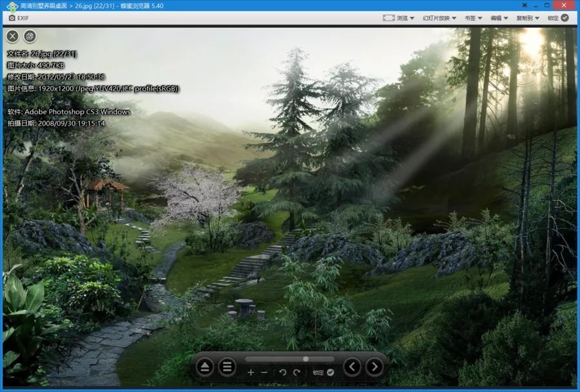Expand the 书签 bookmarks dropdown
This screenshot has width=580, height=392.
473,18
